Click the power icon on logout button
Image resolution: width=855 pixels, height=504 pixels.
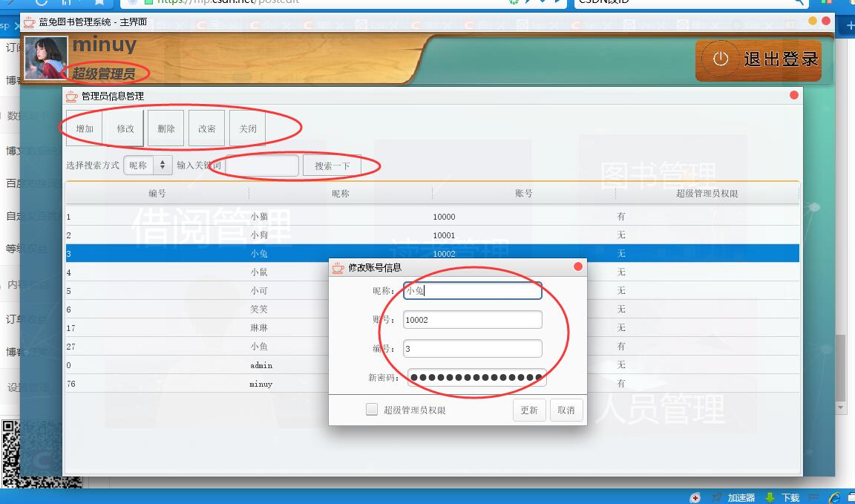721,59
